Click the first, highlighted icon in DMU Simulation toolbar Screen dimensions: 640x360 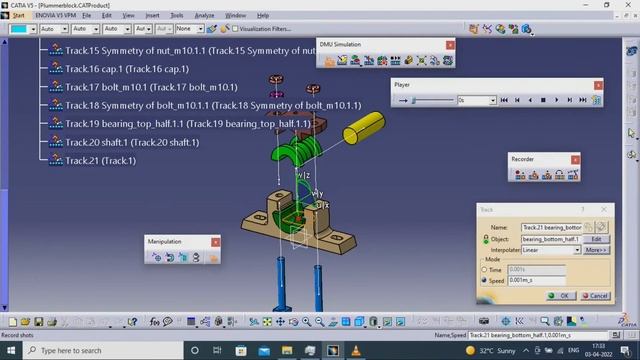(x=329, y=61)
